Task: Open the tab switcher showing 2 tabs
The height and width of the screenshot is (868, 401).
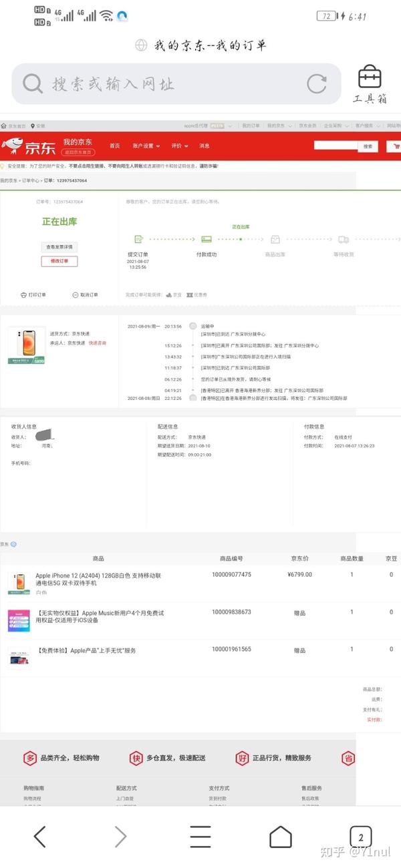Action: point(361,837)
